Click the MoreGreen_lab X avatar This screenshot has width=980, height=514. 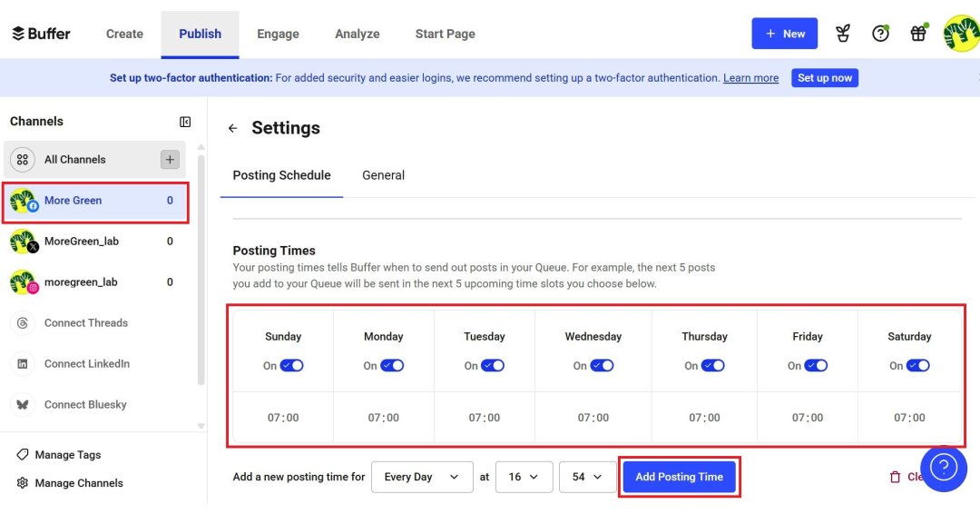pyautogui.click(x=23, y=242)
